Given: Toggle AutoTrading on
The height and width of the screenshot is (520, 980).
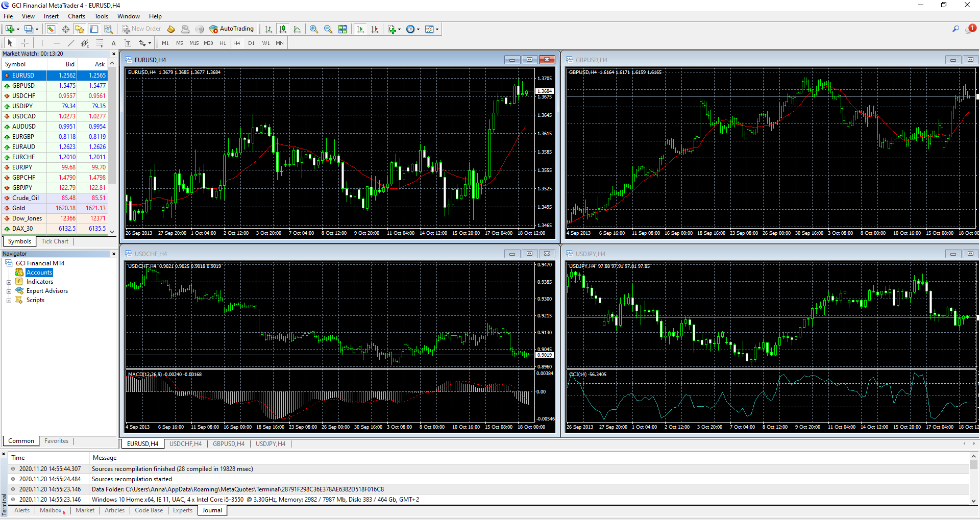Looking at the screenshot, I should (x=231, y=29).
